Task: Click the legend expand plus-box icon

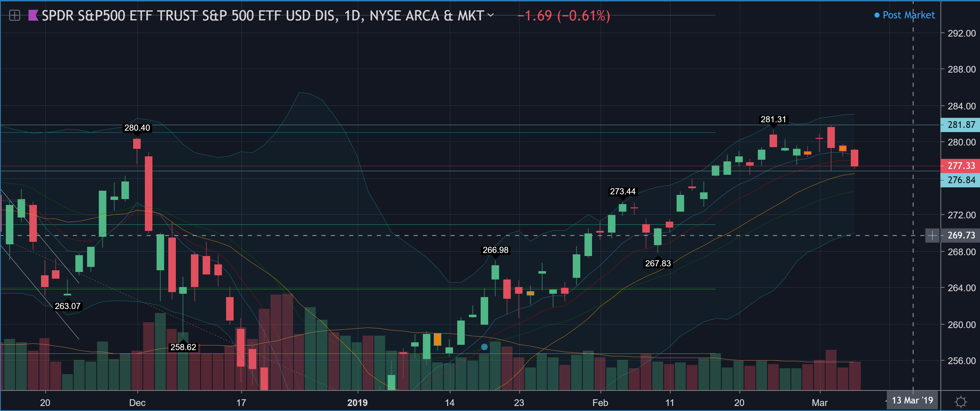Action: (15, 16)
